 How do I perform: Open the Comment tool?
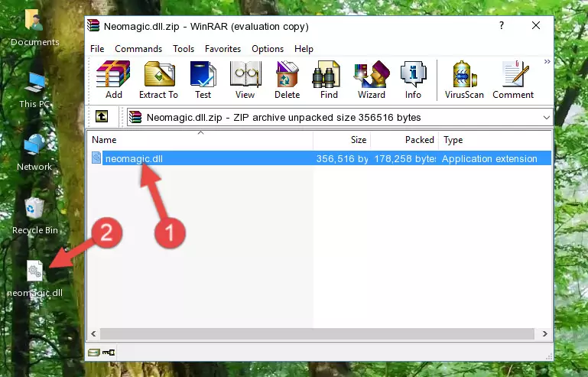click(513, 80)
